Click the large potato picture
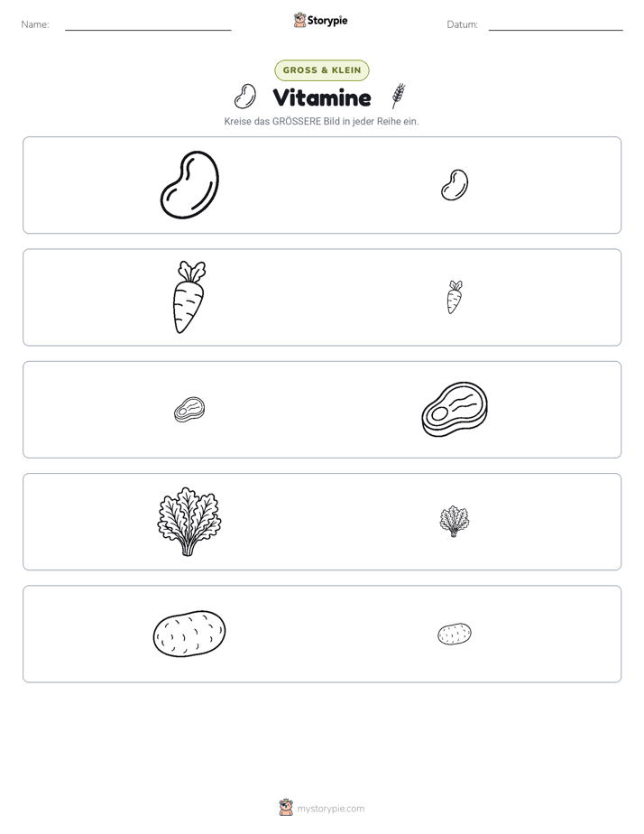Image resolution: width=644 pixels, height=834 pixels. [189, 634]
